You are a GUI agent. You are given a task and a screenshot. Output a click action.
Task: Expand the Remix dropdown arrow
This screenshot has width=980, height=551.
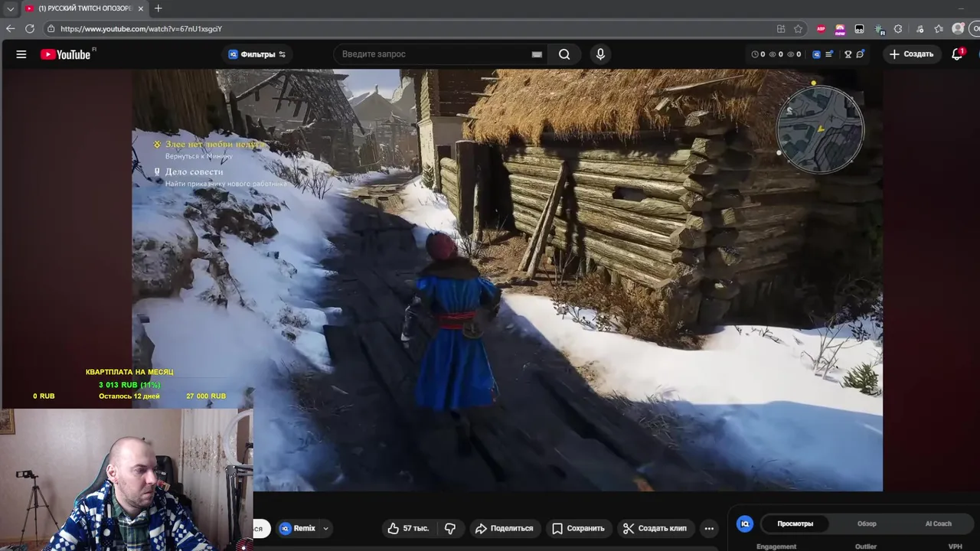point(325,528)
